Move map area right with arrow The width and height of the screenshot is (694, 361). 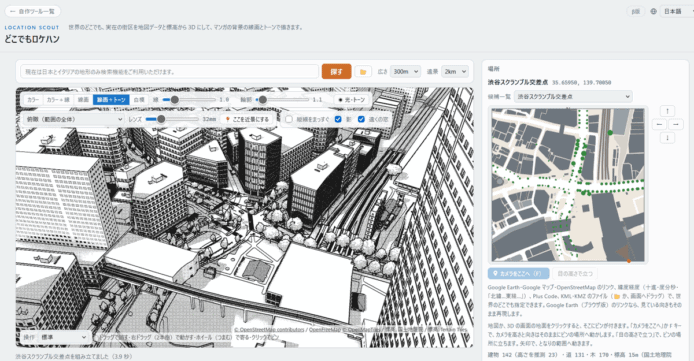coord(676,124)
